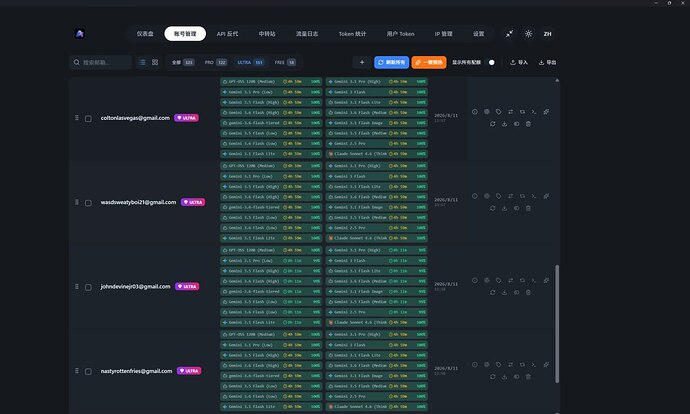Click sparkle warm-up icon in johndevinejr03@gmail.com row
Viewport: 690px width, 414px height.
(x=546, y=280)
